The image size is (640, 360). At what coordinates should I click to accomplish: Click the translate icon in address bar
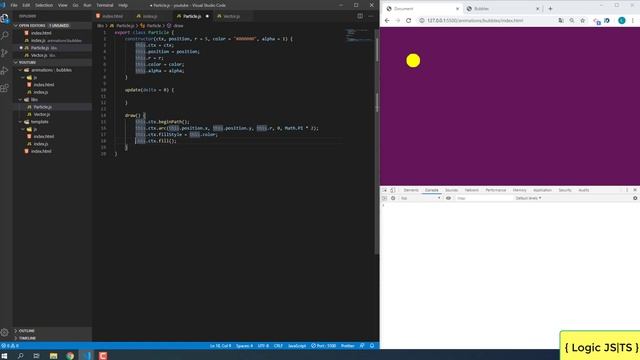(561, 20)
